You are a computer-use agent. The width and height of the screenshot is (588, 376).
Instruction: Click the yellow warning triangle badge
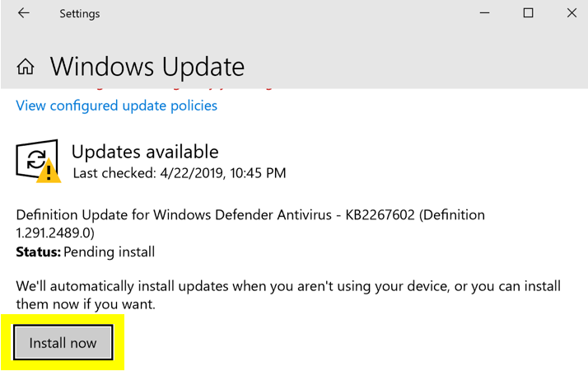(49, 172)
